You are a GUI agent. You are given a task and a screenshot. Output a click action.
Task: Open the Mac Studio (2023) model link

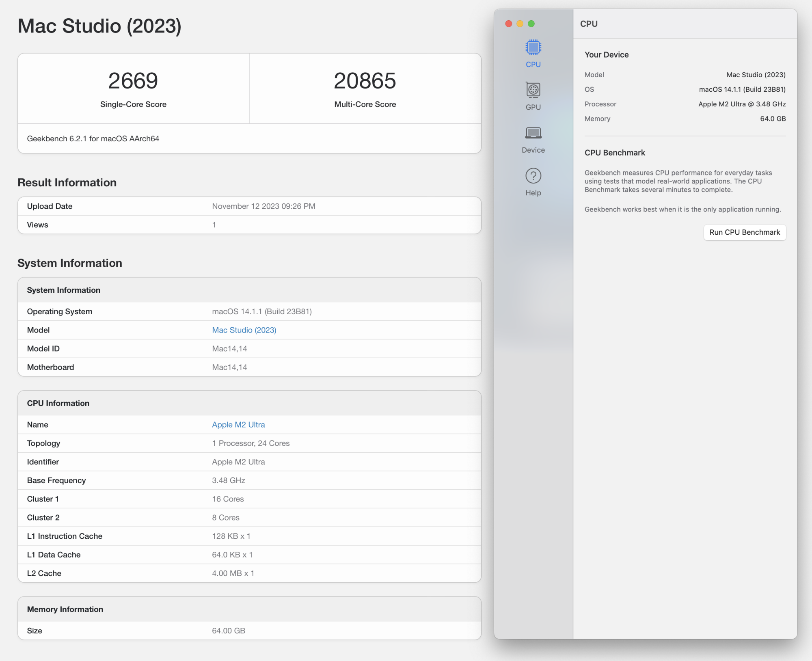click(244, 330)
